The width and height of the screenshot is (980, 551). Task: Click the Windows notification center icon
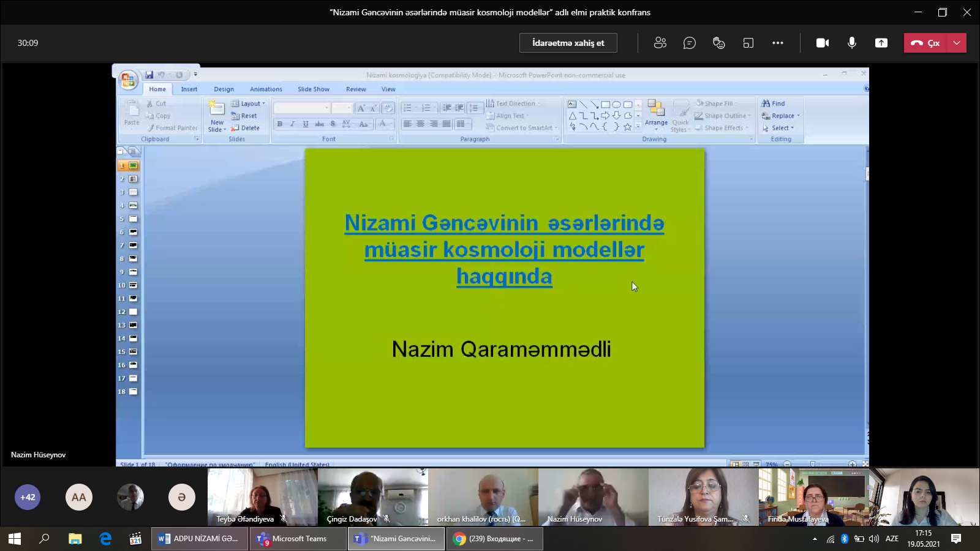pos(956,539)
